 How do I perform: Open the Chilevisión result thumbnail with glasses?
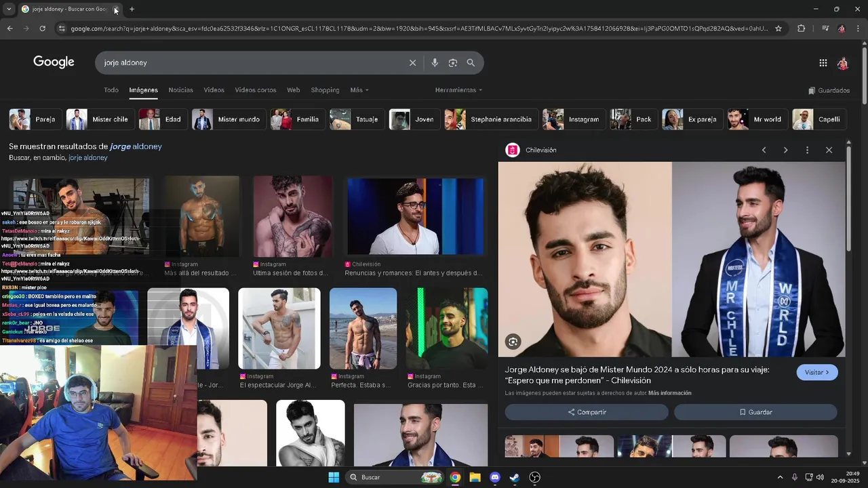(x=415, y=216)
